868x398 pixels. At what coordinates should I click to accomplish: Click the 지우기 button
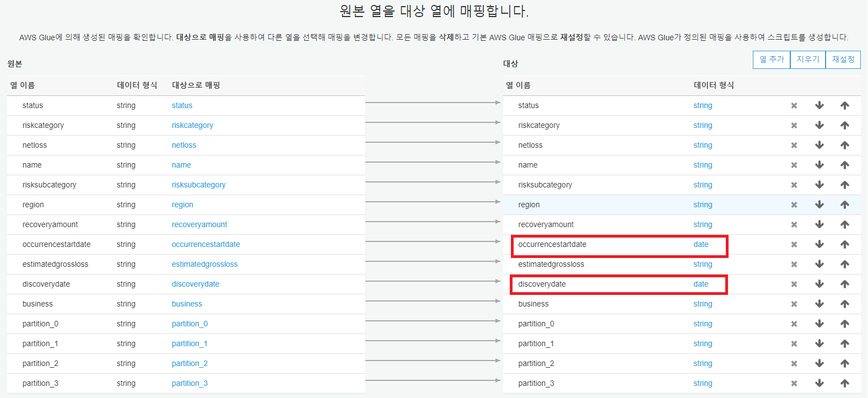coord(807,60)
